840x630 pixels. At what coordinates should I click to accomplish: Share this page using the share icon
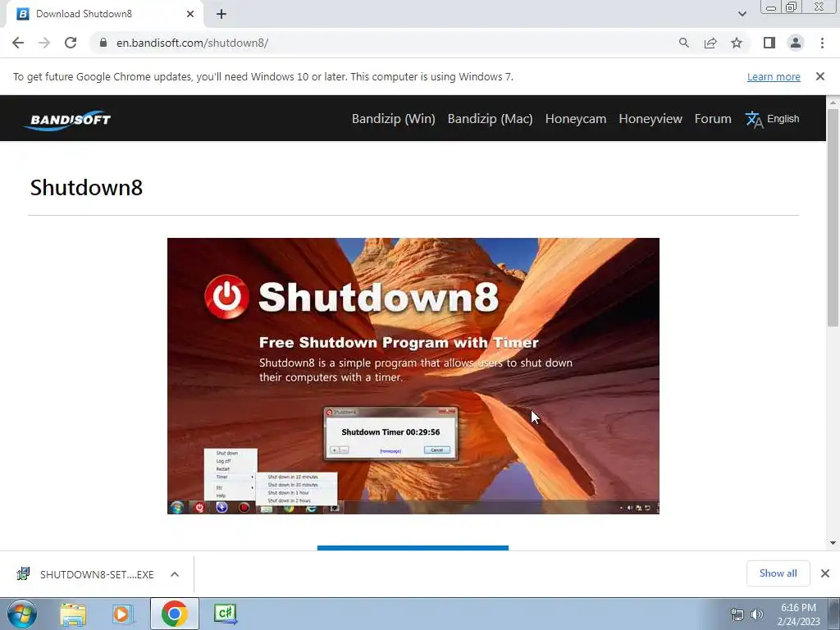click(710, 43)
